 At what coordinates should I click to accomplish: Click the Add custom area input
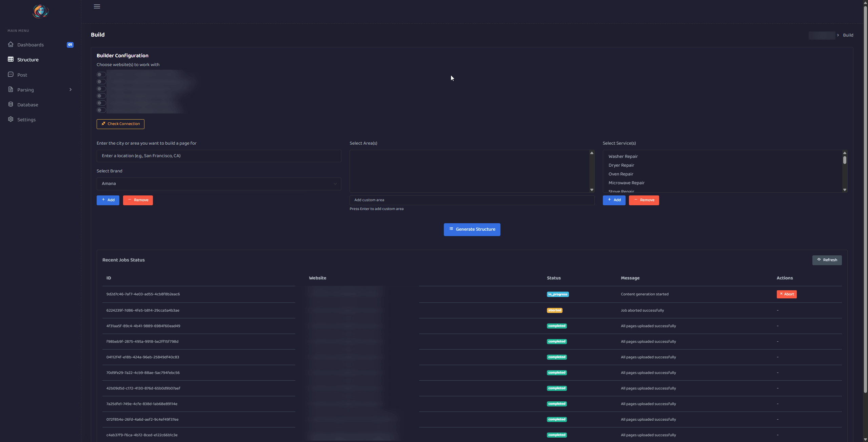(472, 200)
